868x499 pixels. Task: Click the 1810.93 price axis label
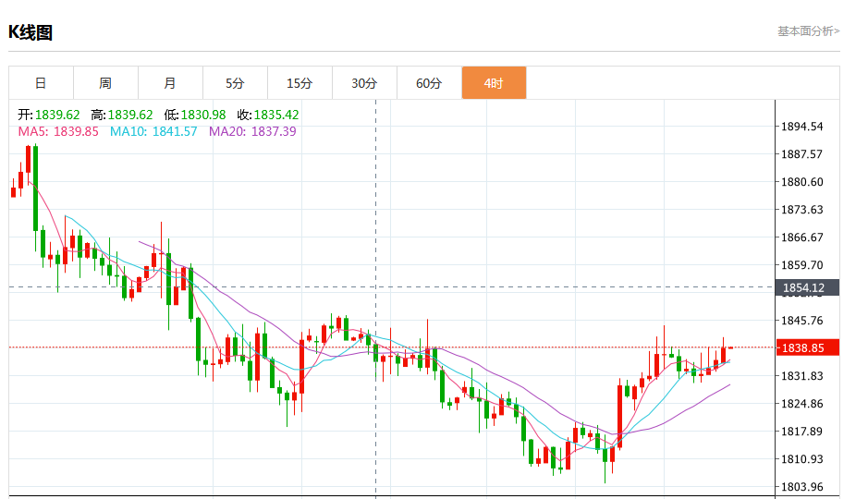coord(801,459)
